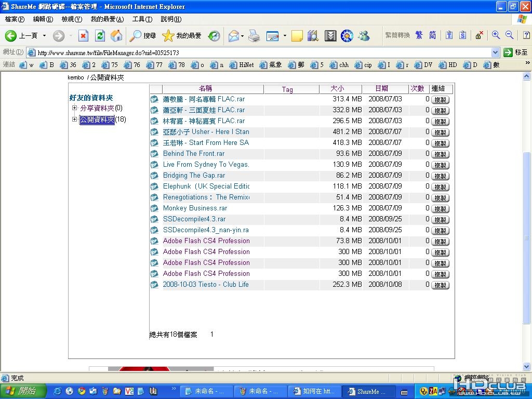
Task: Open the address bar URL dropdown
Action: click(x=495, y=52)
